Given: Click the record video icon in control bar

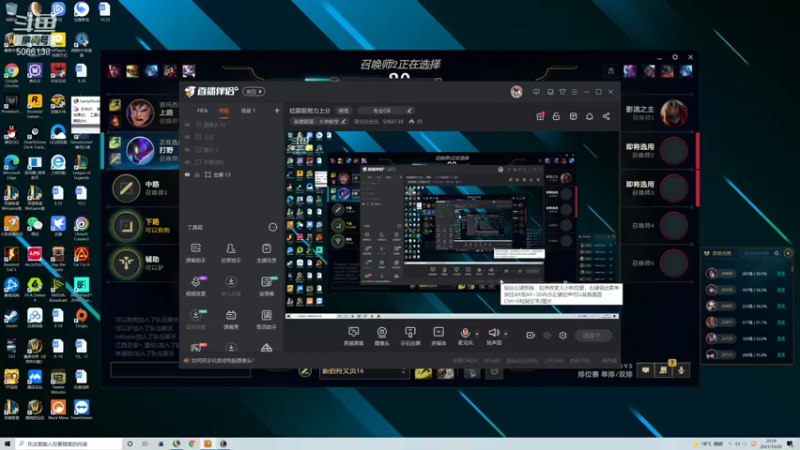Looking at the screenshot, I should (x=531, y=335).
